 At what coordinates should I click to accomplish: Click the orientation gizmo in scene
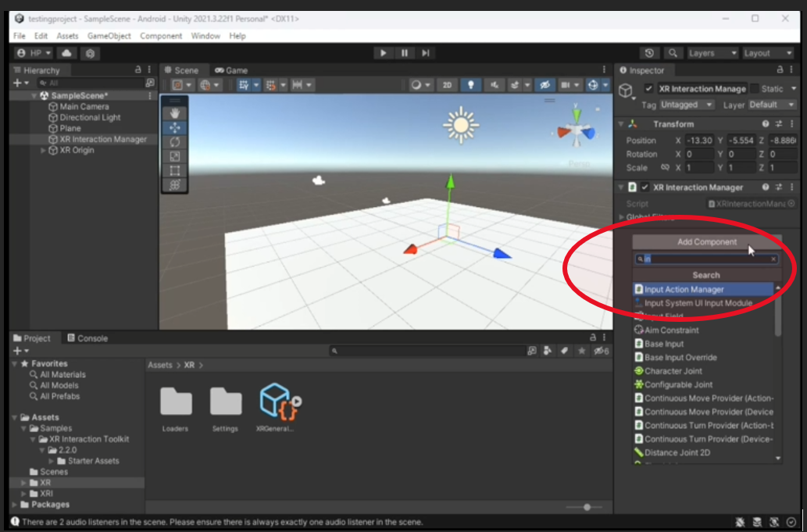click(x=577, y=130)
